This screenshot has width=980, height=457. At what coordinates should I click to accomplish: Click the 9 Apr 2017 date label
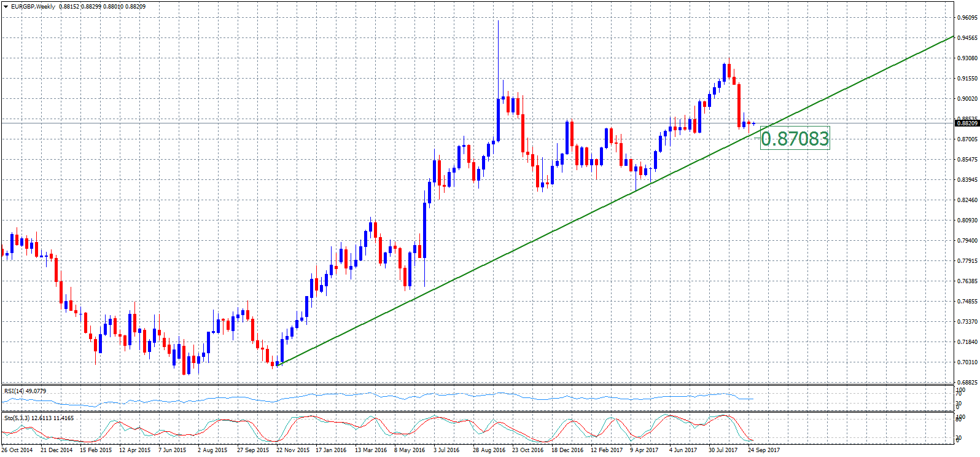644,450
